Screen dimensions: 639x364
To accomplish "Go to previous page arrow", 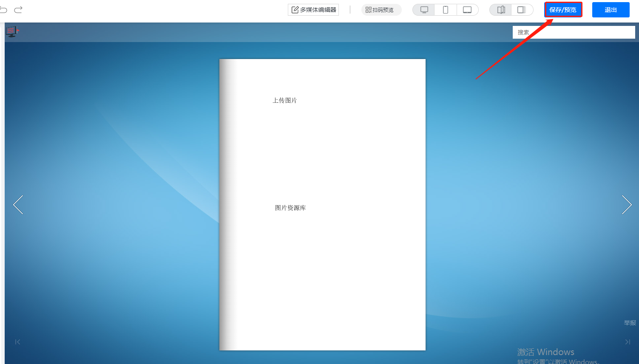I will point(18,205).
